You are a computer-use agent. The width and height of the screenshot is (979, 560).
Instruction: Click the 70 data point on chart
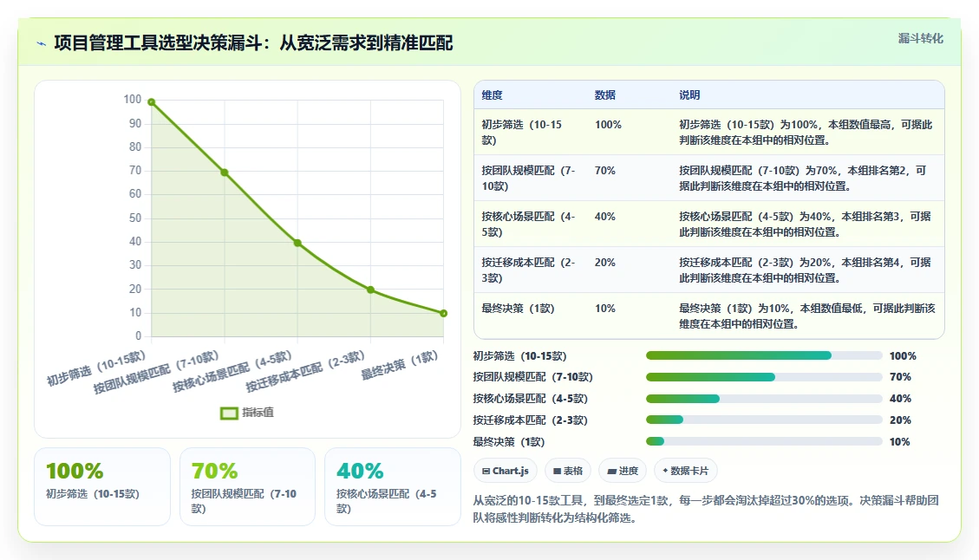click(224, 173)
